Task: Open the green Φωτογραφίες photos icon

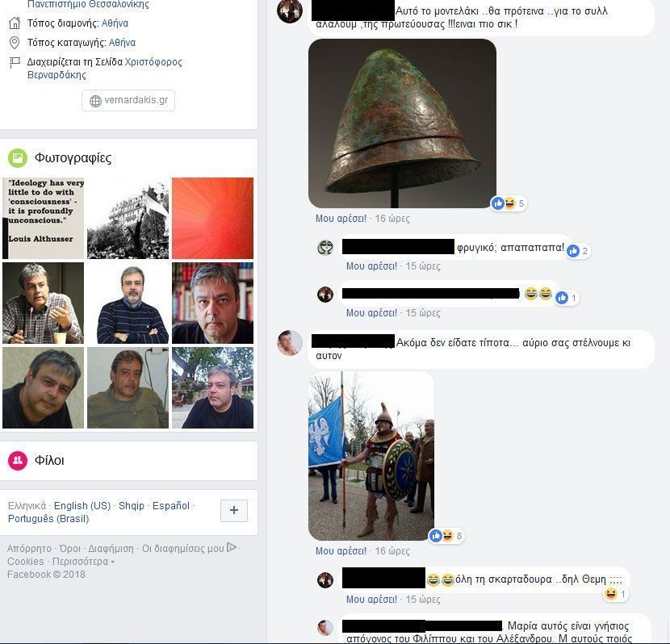Action: click(x=18, y=158)
